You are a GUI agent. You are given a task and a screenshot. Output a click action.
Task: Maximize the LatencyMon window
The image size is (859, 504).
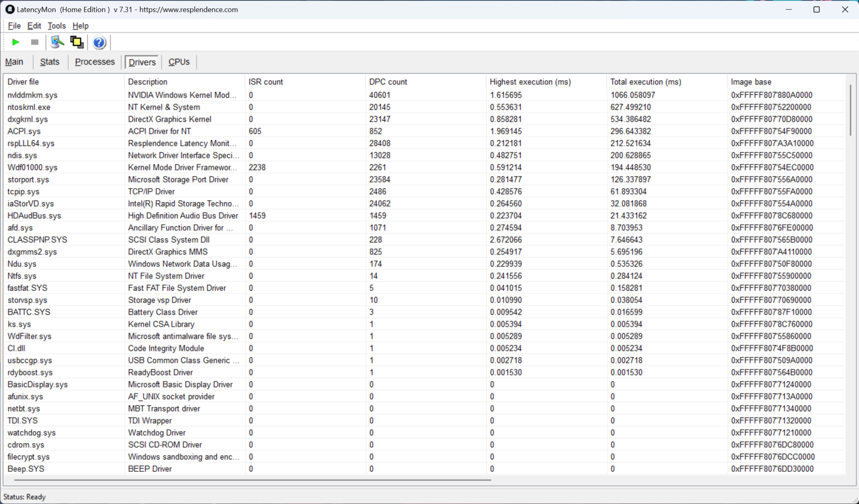(816, 9)
